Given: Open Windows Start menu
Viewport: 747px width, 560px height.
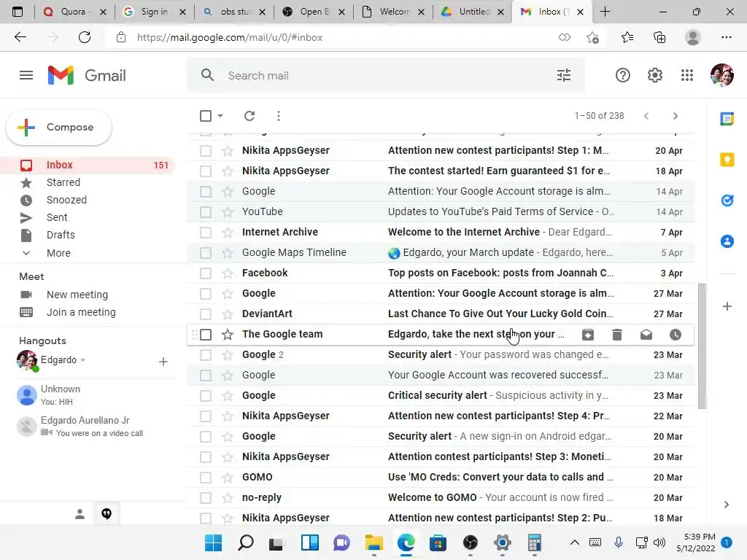Looking at the screenshot, I should point(214,542).
